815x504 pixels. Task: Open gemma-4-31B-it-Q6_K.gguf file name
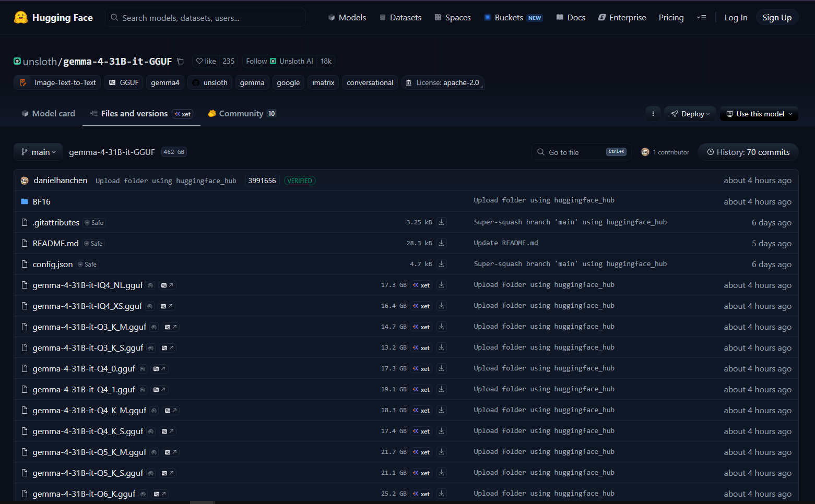click(x=84, y=494)
